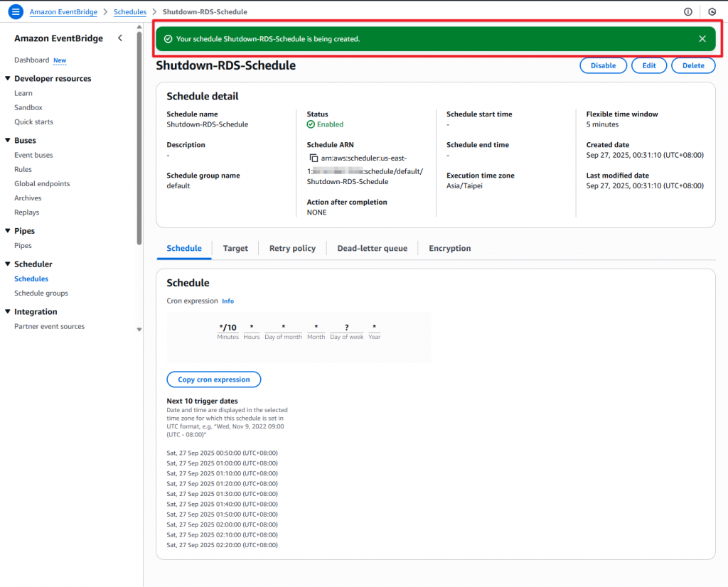Disable the Shutdown-RDS-Schedule
The image size is (728, 587).
click(x=603, y=65)
